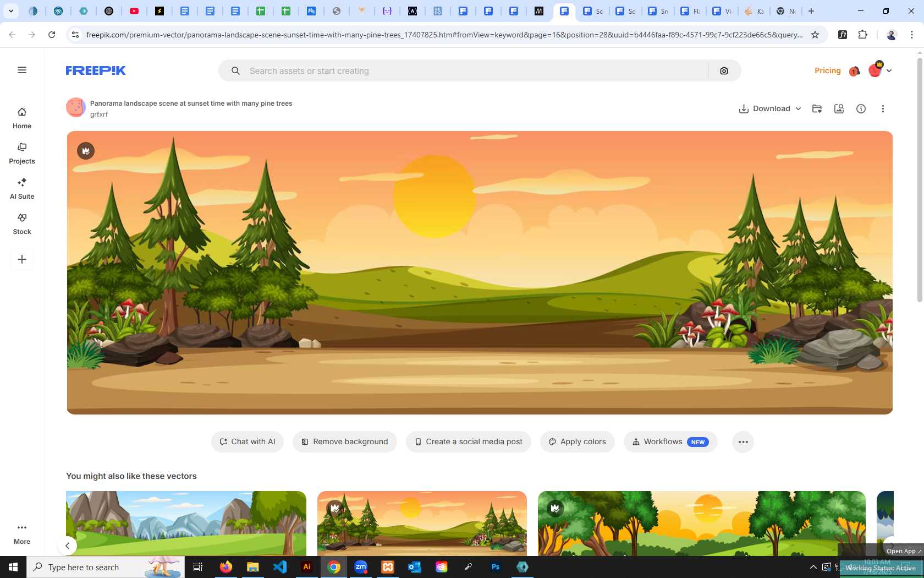Click Create a social media post

tap(469, 441)
